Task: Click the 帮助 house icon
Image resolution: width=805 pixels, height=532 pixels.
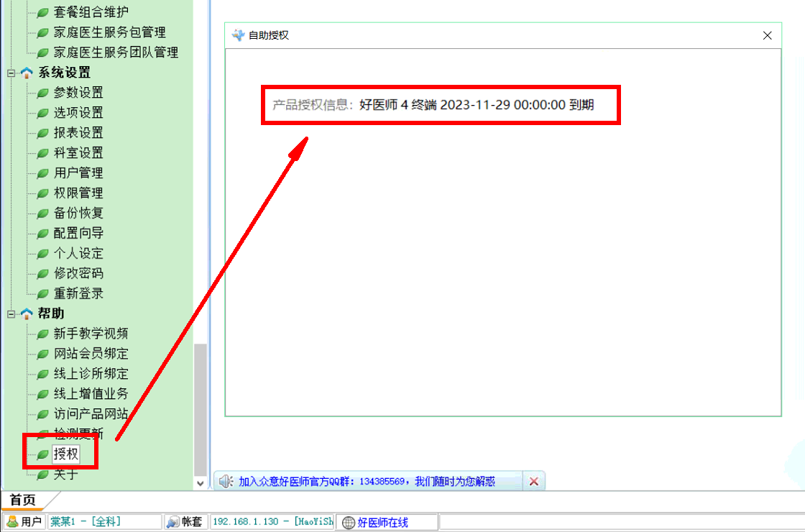Action: click(26, 313)
